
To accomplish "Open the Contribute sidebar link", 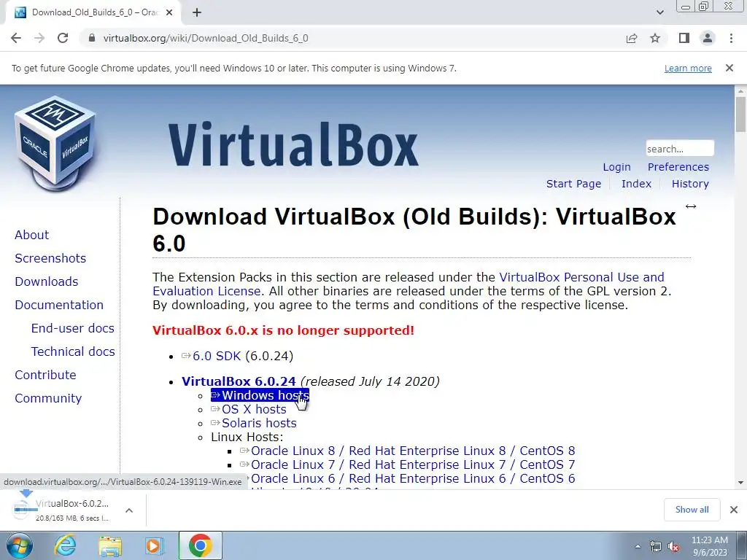I will point(45,375).
